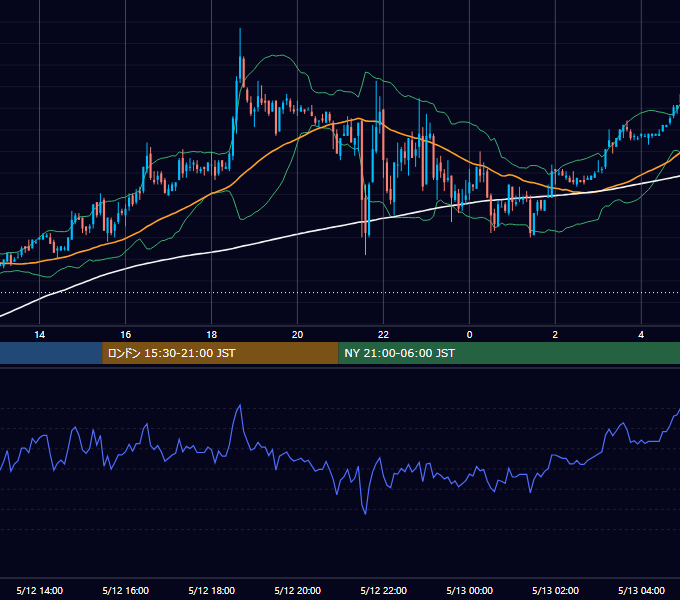Viewport: 680px width, 600px height.
Task: Click the 20 hour axis label
Action: point(297,335)
